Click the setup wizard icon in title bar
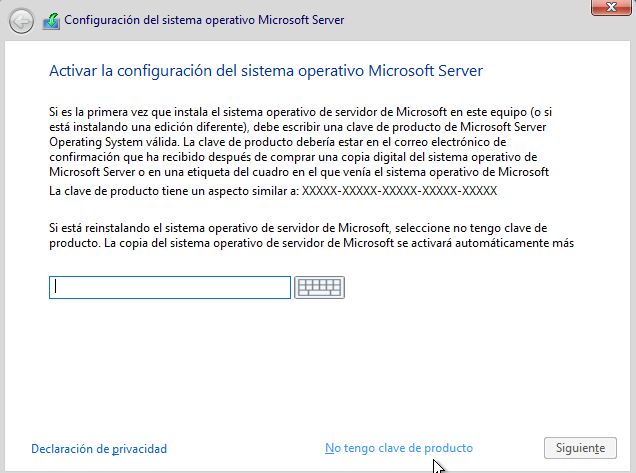Viewport: 636px width, 473px height. [x=51, y=21]
